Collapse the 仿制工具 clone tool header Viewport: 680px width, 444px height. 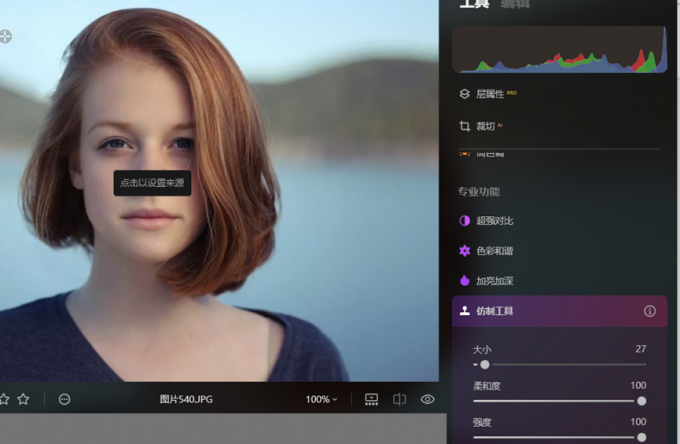(x=559, y=311)
